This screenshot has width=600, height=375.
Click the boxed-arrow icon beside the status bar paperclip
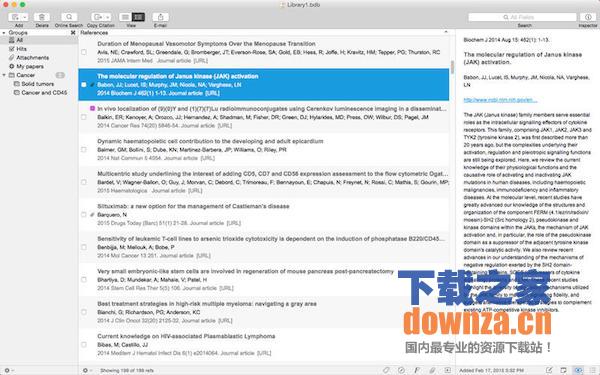(x=447, y=370)
